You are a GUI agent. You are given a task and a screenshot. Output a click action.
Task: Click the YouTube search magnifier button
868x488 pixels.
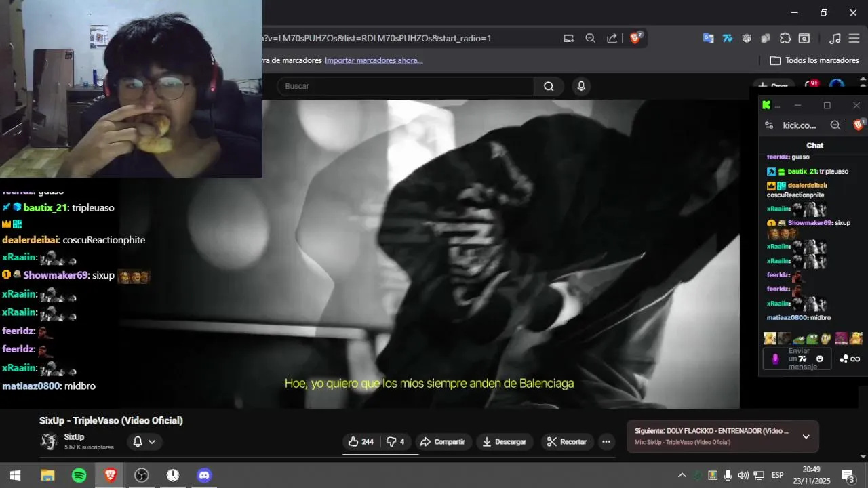click(549, 86)
